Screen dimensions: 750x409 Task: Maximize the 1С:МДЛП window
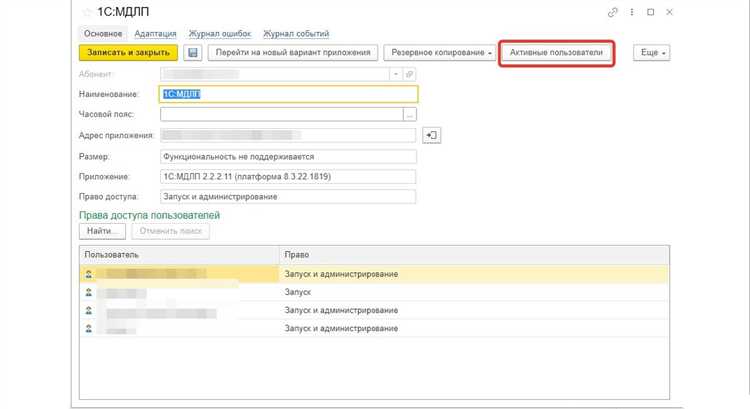point(651,12)
